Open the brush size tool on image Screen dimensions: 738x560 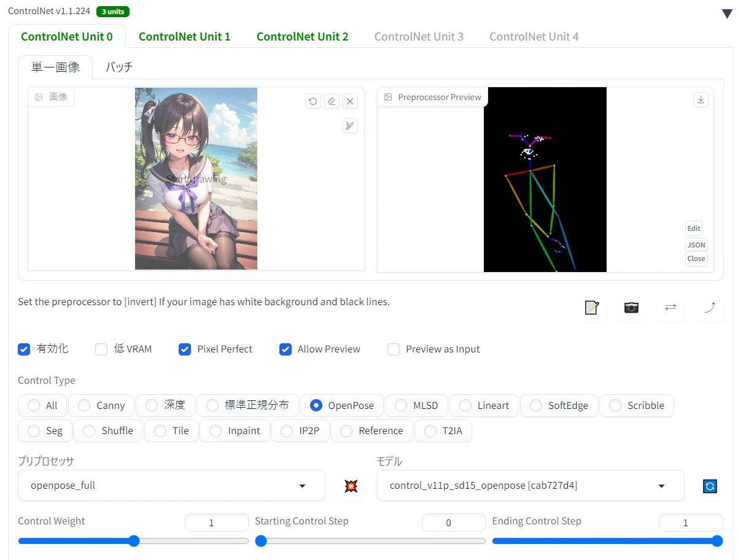click(350, 126)
